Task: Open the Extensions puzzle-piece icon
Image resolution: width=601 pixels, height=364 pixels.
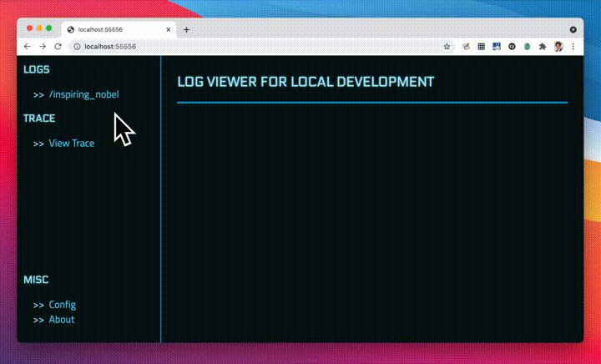Action: point(543,47)
